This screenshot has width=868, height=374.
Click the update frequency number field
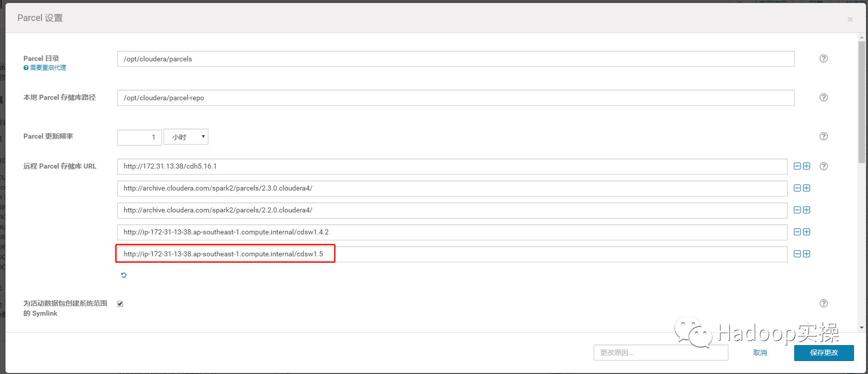point(140,137)
